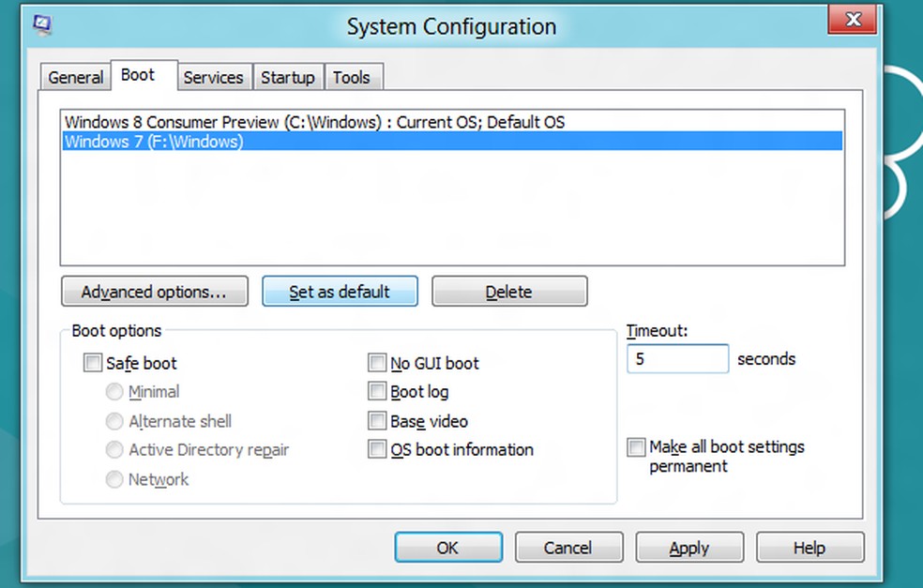The image size is (923, 588).
Task: Click the Timeout seconds input field
Action: click(677, 359)
